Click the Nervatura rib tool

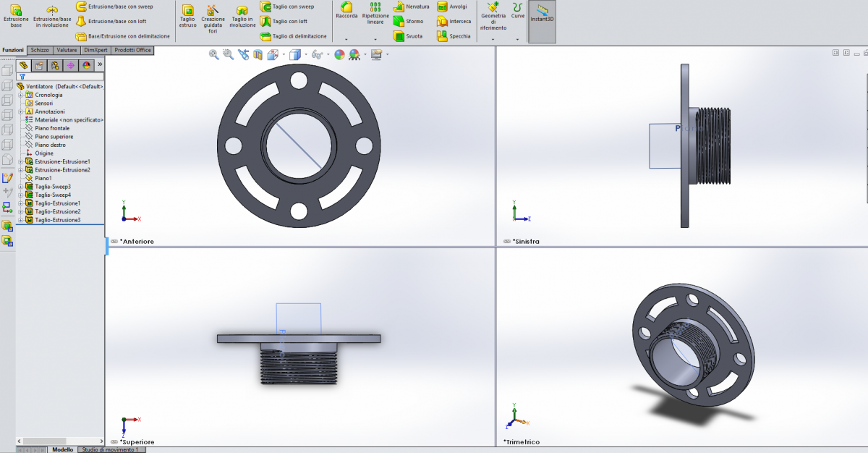pos(411,7)
